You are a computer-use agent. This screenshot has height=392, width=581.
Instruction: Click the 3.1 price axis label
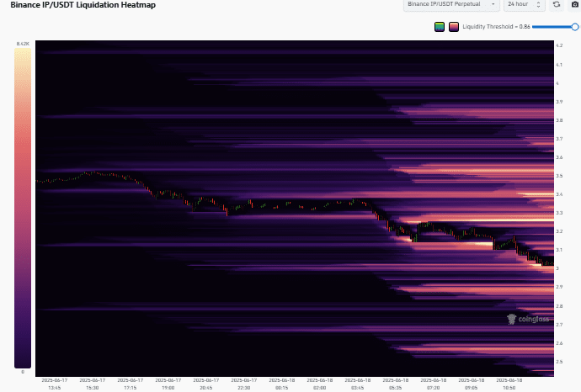point(559,250)
